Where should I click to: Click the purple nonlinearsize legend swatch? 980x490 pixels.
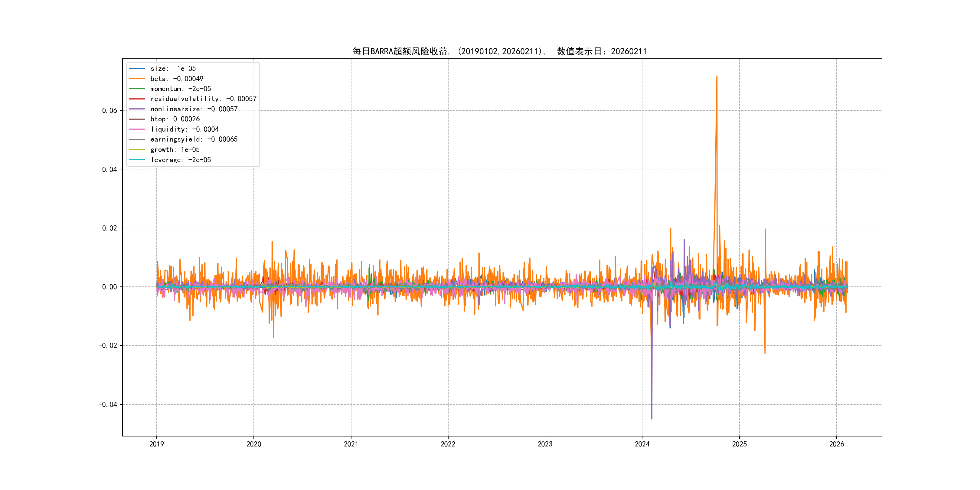[x=137, y=109]
